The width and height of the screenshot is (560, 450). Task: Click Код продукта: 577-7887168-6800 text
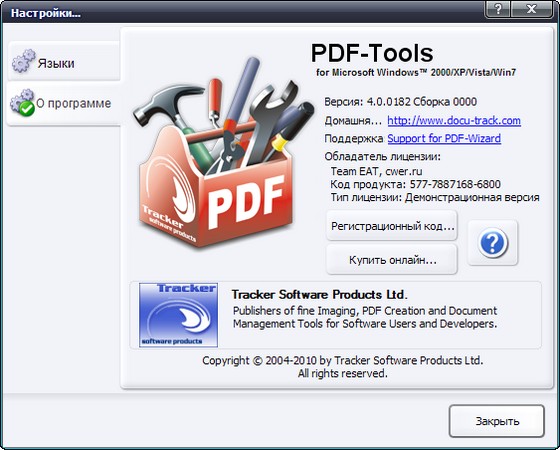415,184
